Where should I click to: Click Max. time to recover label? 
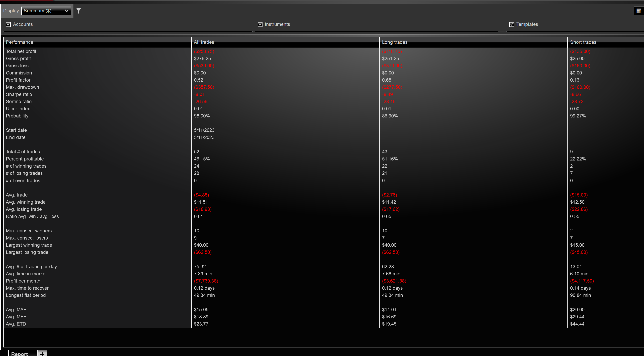point(27,288)
